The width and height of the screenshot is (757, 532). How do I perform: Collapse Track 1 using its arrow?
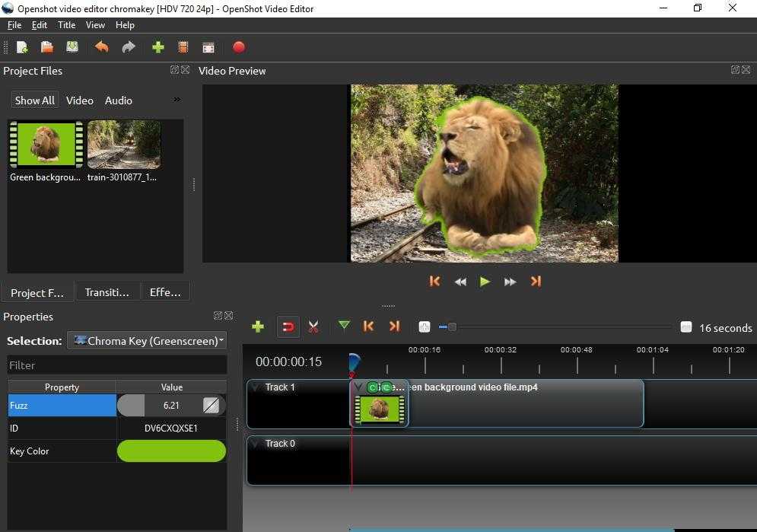[x=256, y=387]
